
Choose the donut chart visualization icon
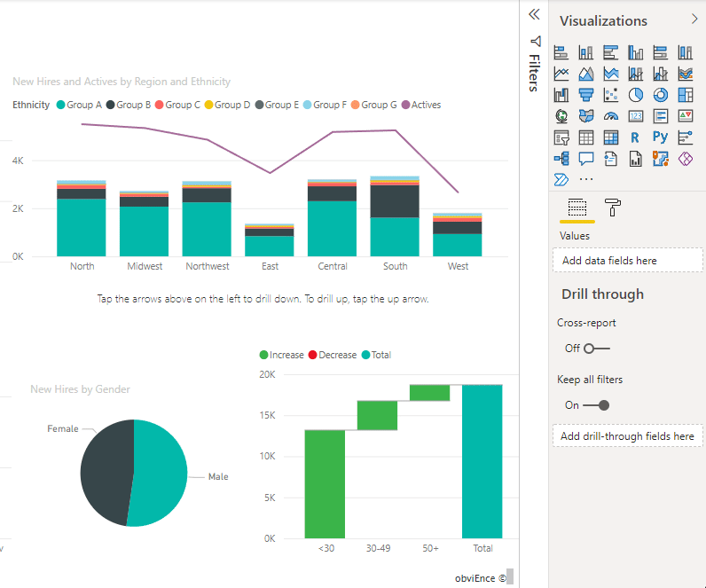(660, 94)
